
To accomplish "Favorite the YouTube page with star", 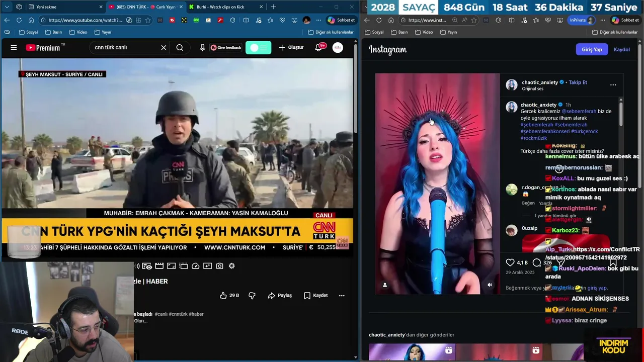I will [x=148, y=20].
